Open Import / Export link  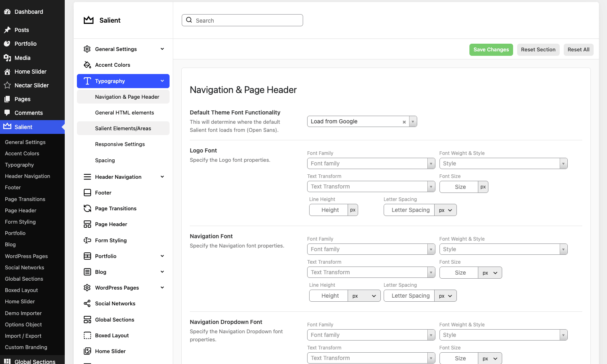point(23,336)
